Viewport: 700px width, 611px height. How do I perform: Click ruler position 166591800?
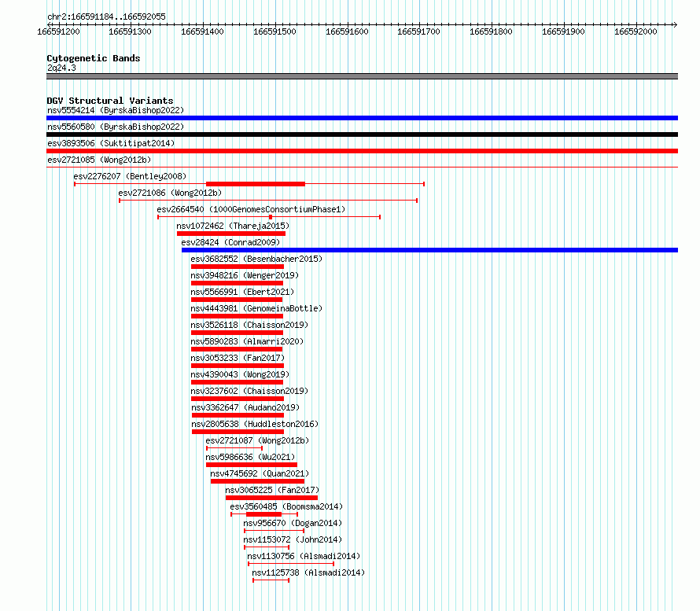click(491, 31)
